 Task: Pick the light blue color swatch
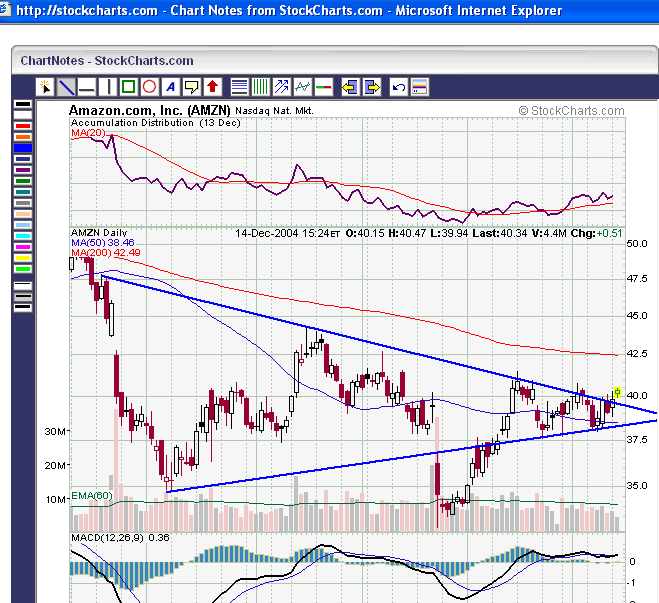[23, 225]
